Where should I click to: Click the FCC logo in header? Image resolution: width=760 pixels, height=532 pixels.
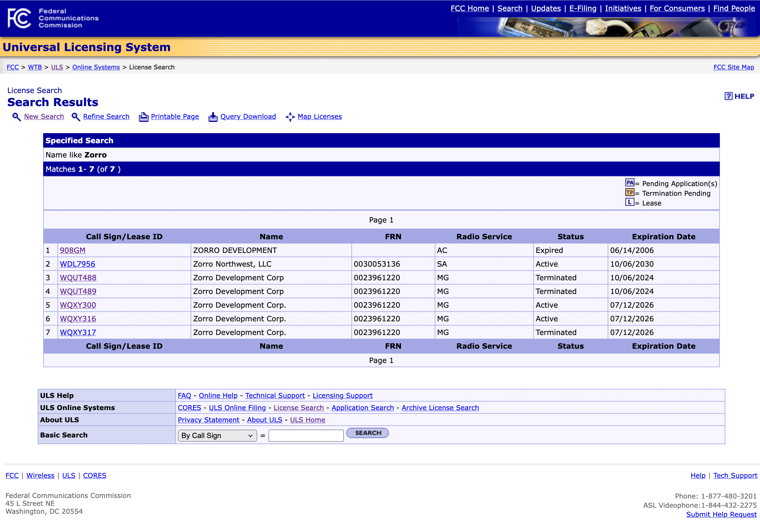pyautogui.click(x=20, y=18)
